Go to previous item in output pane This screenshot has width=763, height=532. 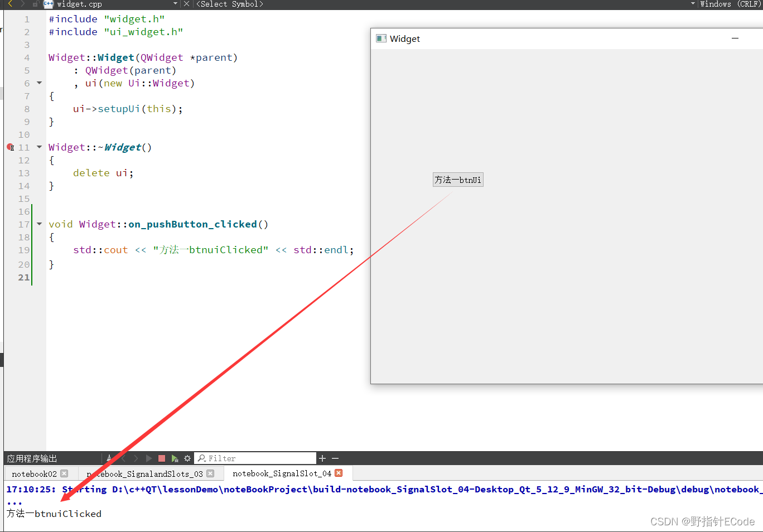[123, 458]
